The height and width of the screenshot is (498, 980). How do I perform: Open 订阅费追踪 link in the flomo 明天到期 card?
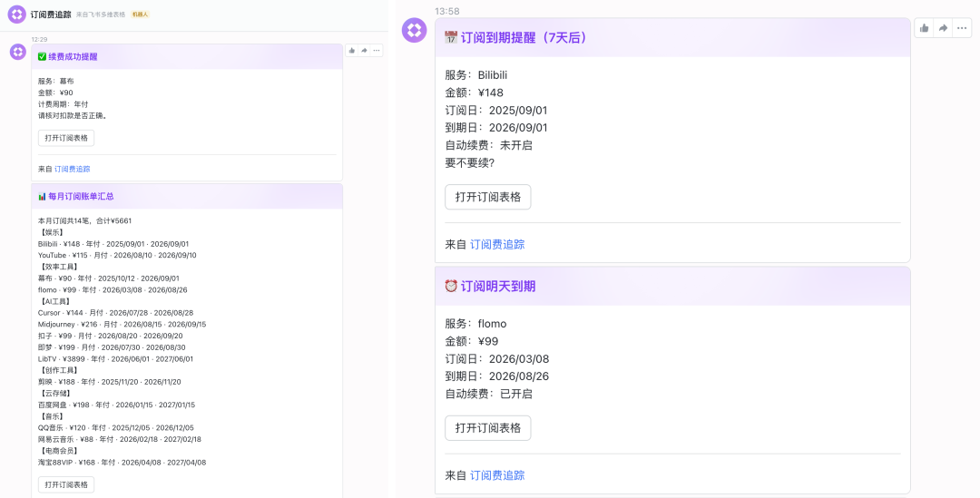click(x=497, y=475)
